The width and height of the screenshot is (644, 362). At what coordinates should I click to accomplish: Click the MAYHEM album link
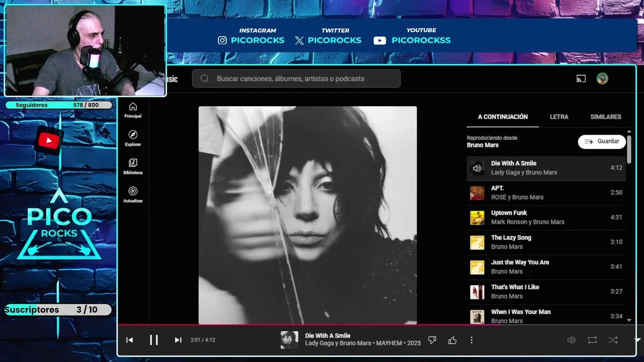[x=389, y=343]
